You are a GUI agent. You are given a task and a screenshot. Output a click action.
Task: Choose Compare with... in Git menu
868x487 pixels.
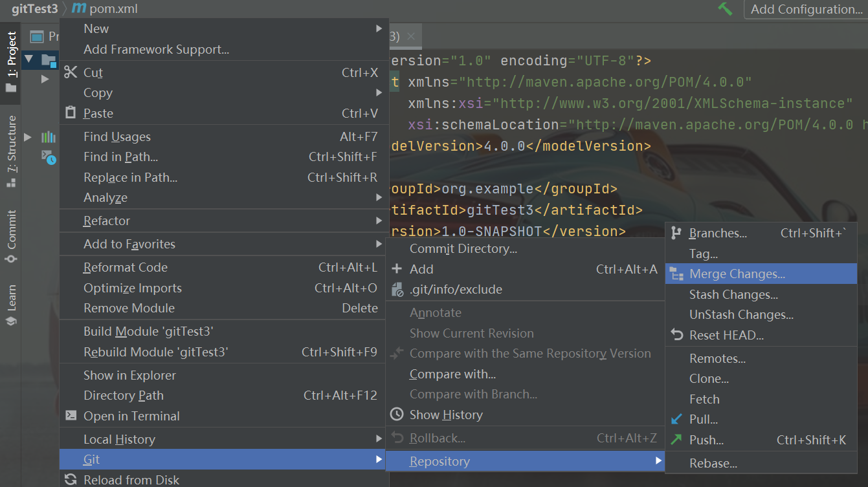[x=526, y=374]
